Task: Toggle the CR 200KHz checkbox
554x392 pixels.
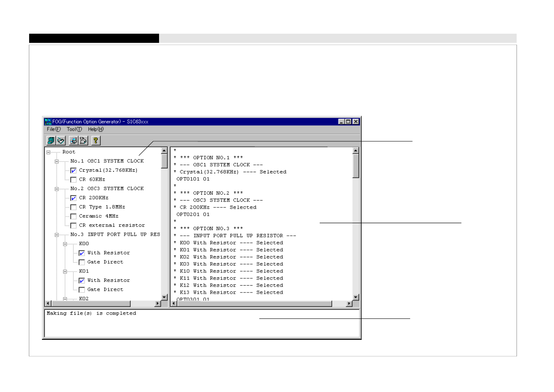Action: (74, 198)
